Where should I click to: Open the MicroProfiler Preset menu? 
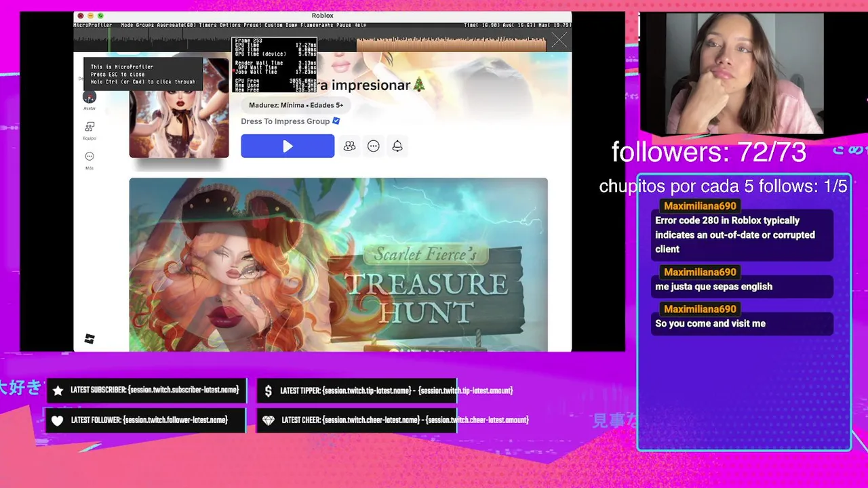click(252, 25)
